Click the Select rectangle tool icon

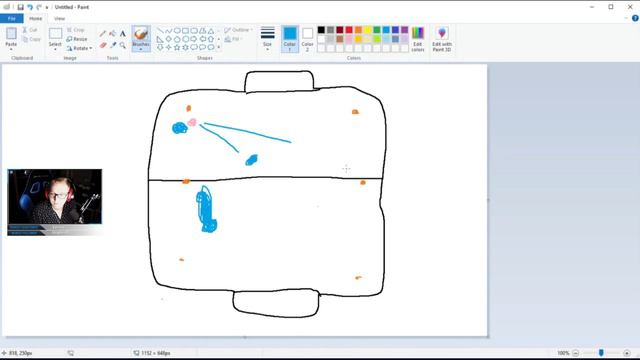pyautogui.click(x=55, y=33)
